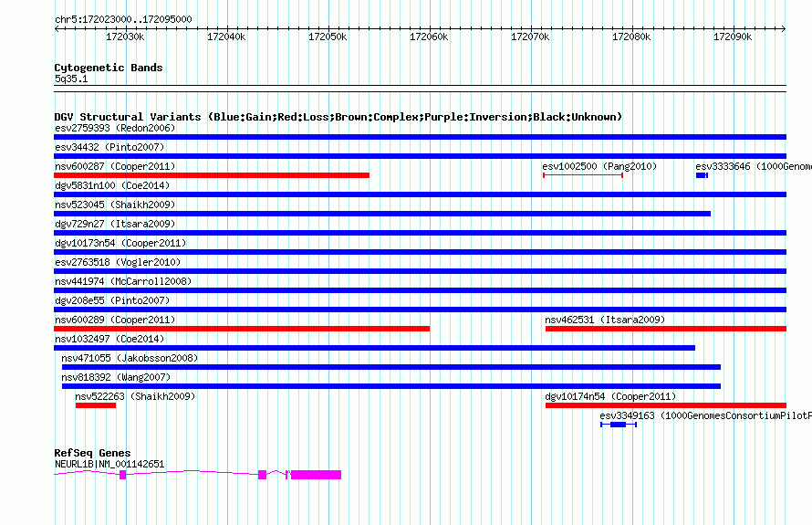Click the nsv600289 (Cooper2011) loss label
The image size is (812, 525).
tap(115, 320)
